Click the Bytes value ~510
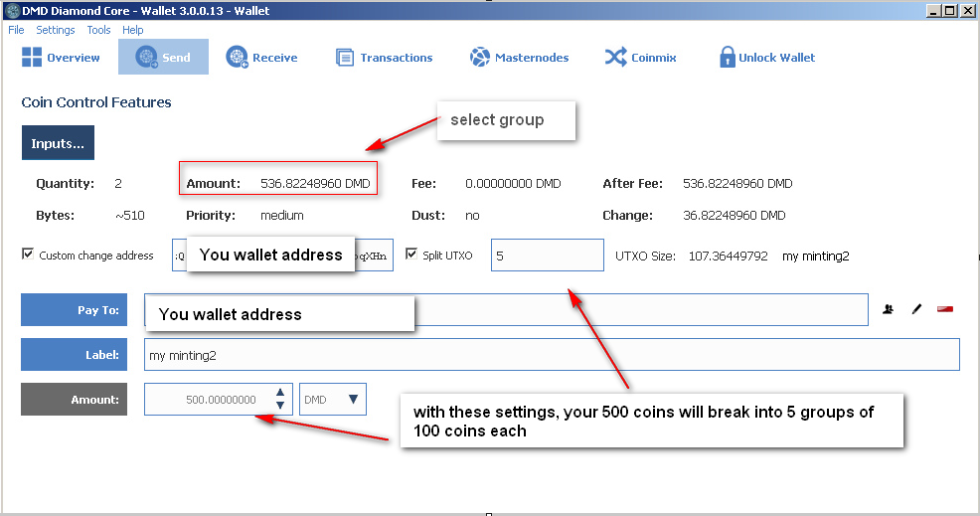Viewport: 980px width, 516px height. 130,215
